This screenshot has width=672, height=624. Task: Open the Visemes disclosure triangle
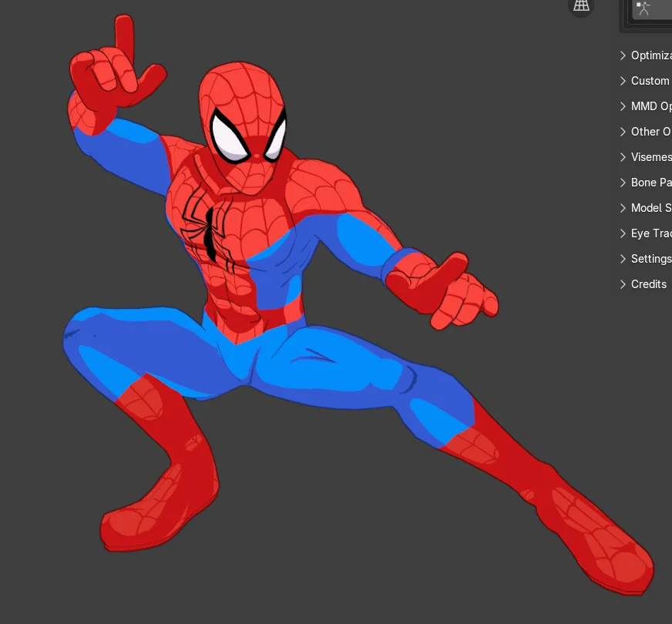coord(623,157)
